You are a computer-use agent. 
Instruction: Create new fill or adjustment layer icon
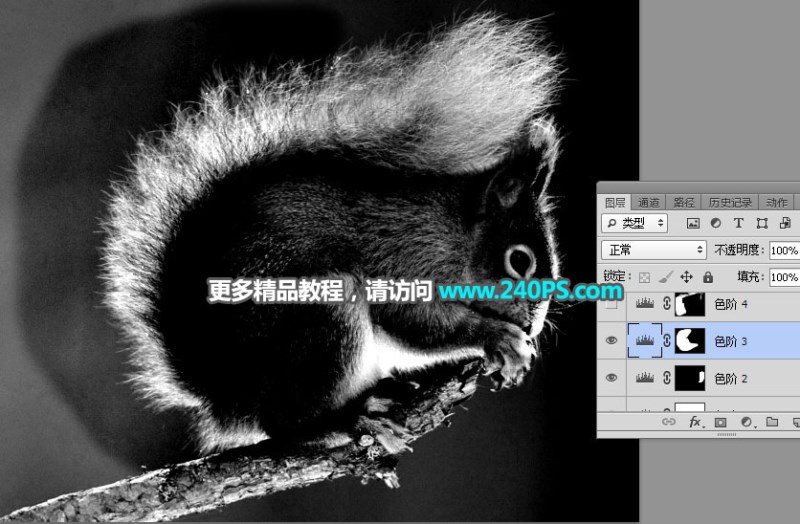click(746, 422)
